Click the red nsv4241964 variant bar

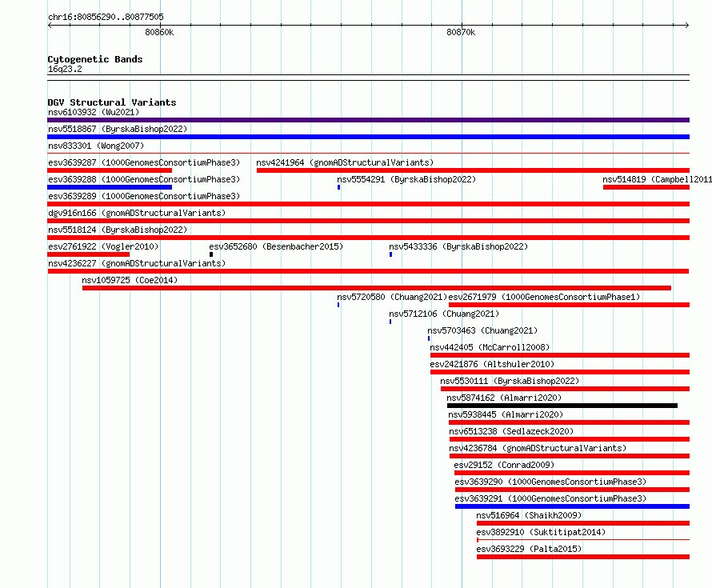473,170
